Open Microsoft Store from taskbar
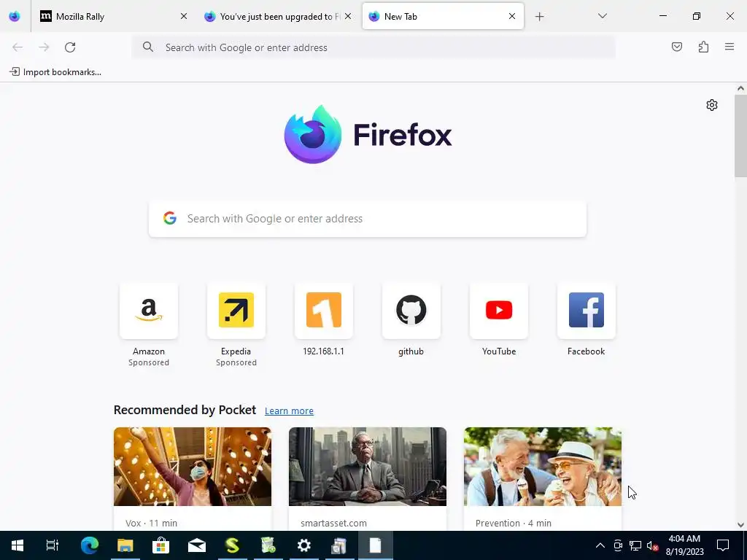The width and height of the screenshot is (747, 560). click(x=161, y=545)
